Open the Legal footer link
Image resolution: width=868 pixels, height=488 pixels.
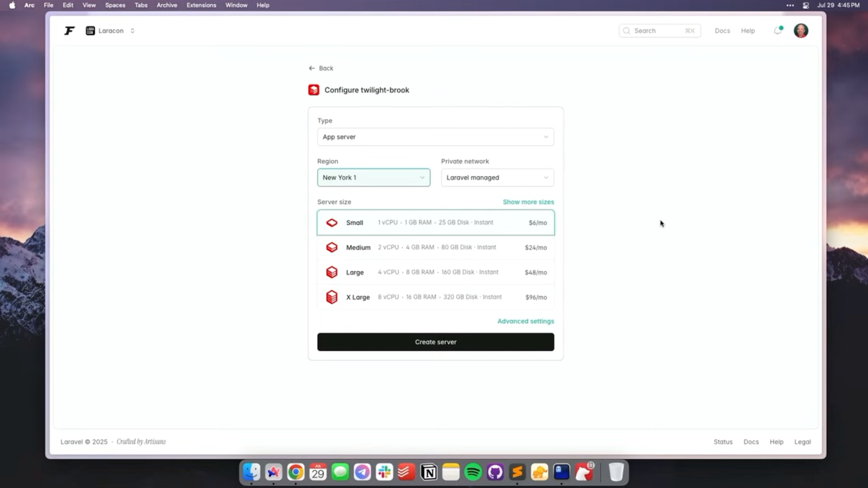tap(802, 442)
